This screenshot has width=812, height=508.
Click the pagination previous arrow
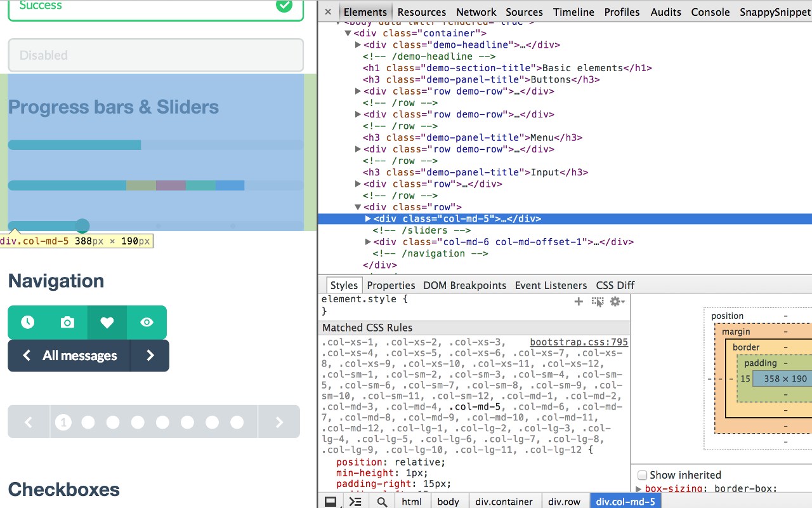(29, 422)
